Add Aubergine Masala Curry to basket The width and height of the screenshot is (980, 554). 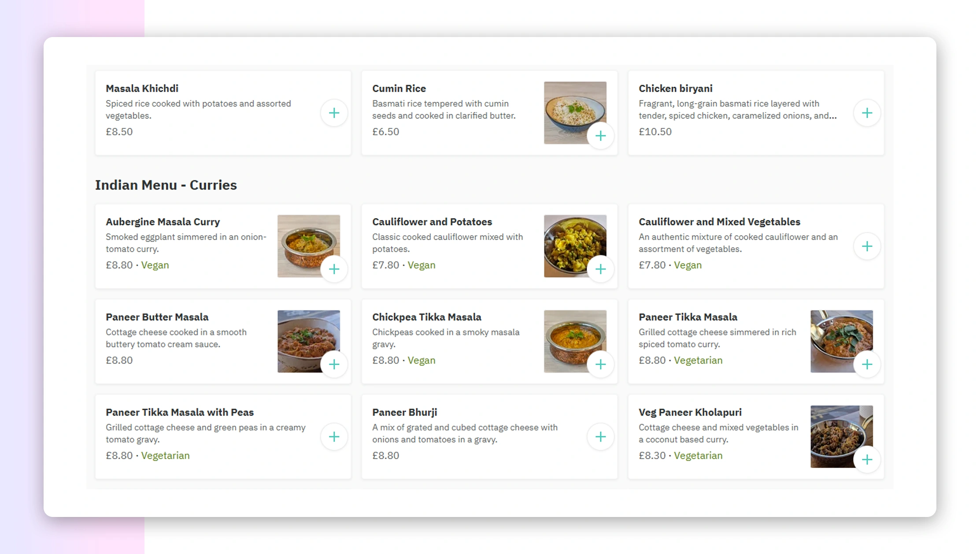(334, 269)
